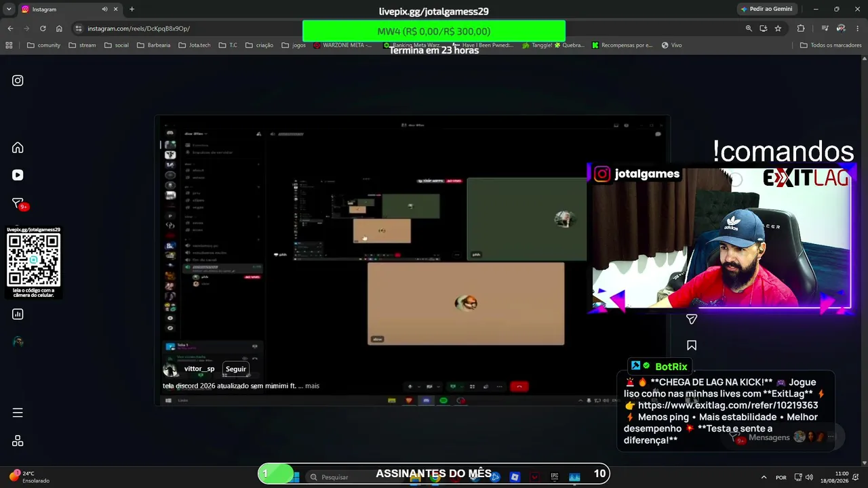Screen dimensions: 868x488
Task: Open the bookmarks apps grid
Action: 9,45
